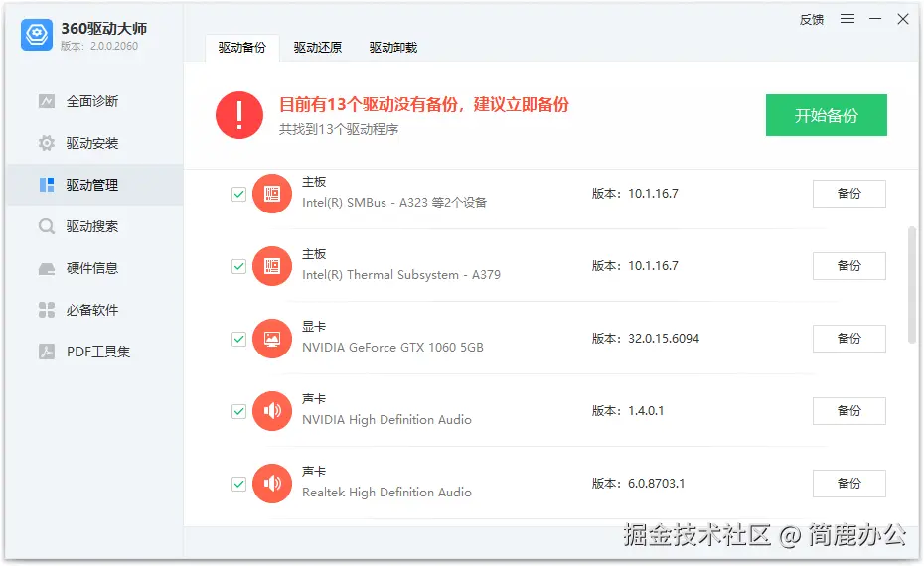
Task: Click the 硬件信息 sidebar icon
Action: point(47,268)
